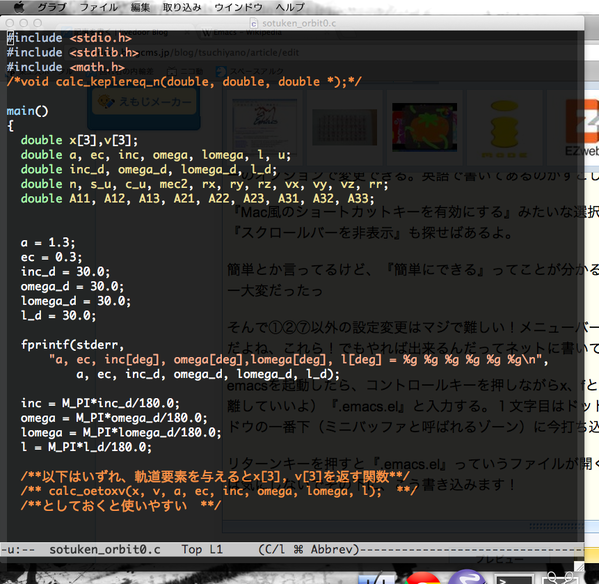Open the ウインドウ menu
Screen dimensions: 599x584
point(238,7)
